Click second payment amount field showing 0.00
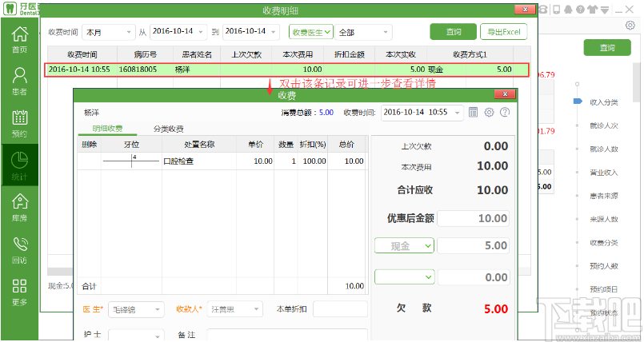Viewport: 644px width, 342px height. point(473,277)
